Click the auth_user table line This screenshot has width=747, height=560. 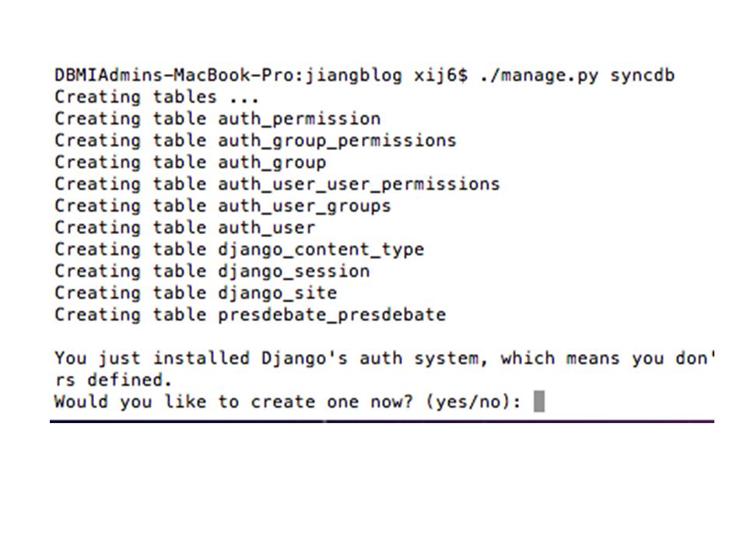[x=185, y=228]
